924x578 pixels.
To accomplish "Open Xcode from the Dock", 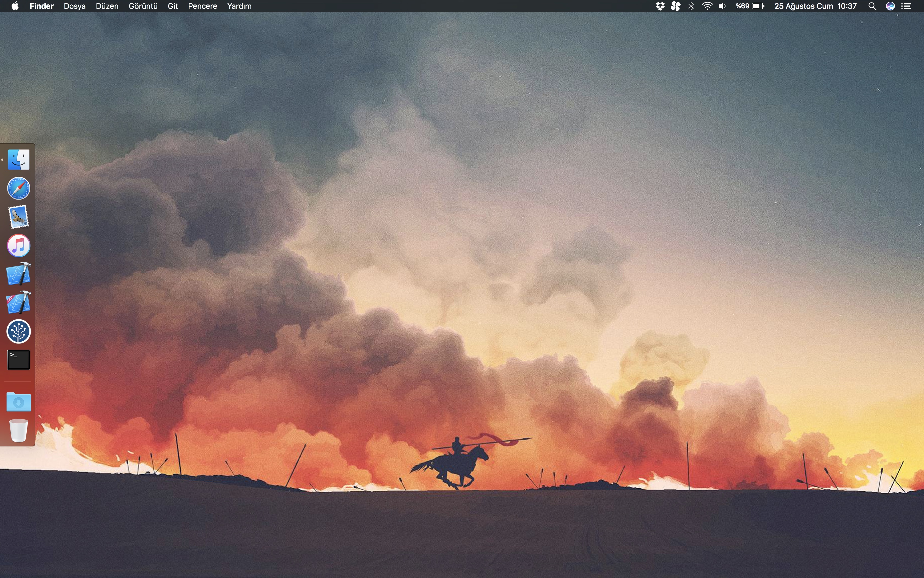I will 19,274.
